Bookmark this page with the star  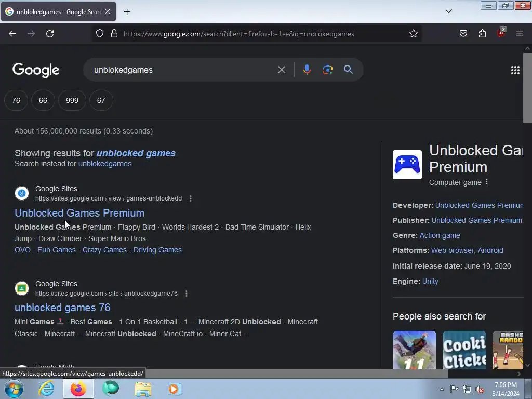click(413, 34)
